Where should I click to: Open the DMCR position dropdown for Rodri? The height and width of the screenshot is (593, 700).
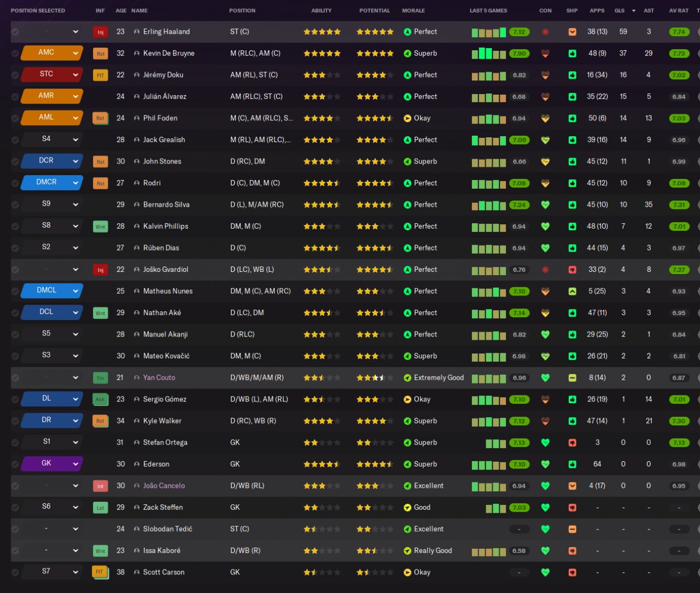click(52, 183)
